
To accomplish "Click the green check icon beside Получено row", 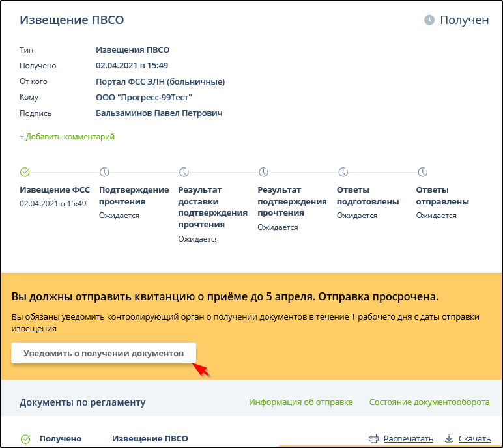I will tap(25, 439).
